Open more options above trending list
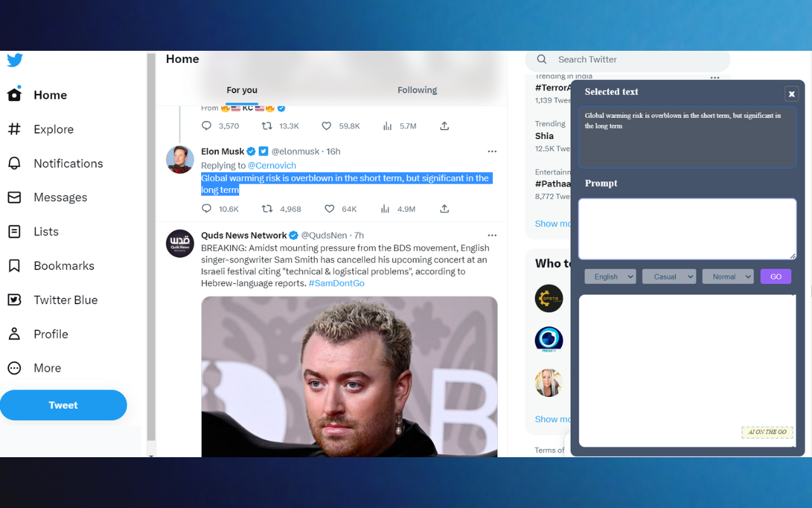The image size is (812, 508). pyautogui.click(x=715, y=77)
